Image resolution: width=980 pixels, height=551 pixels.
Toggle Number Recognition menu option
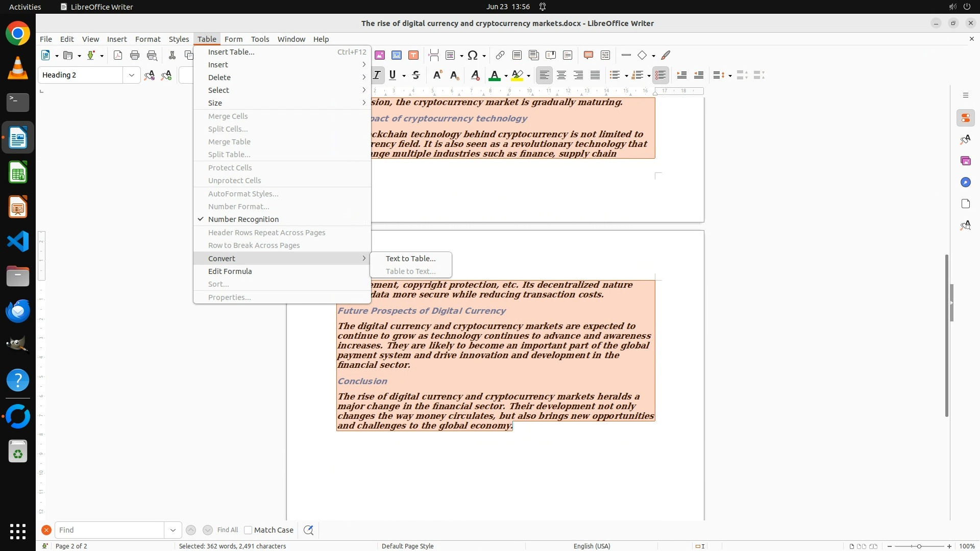click(243, 219)
